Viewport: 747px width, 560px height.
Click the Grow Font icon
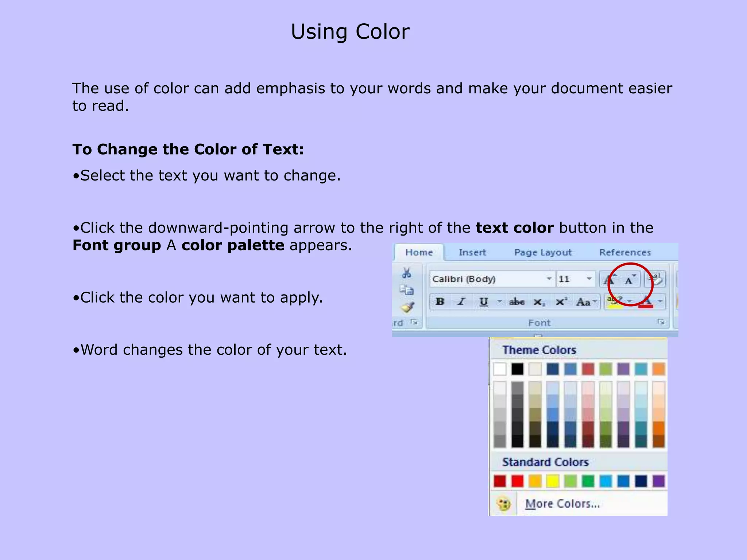(x=609, y=279)
